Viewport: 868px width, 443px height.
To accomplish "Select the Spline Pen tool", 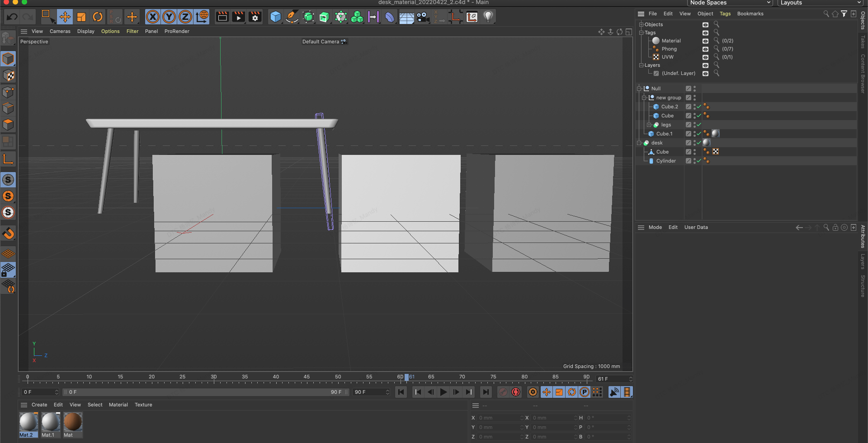I will tap(292, 17).
